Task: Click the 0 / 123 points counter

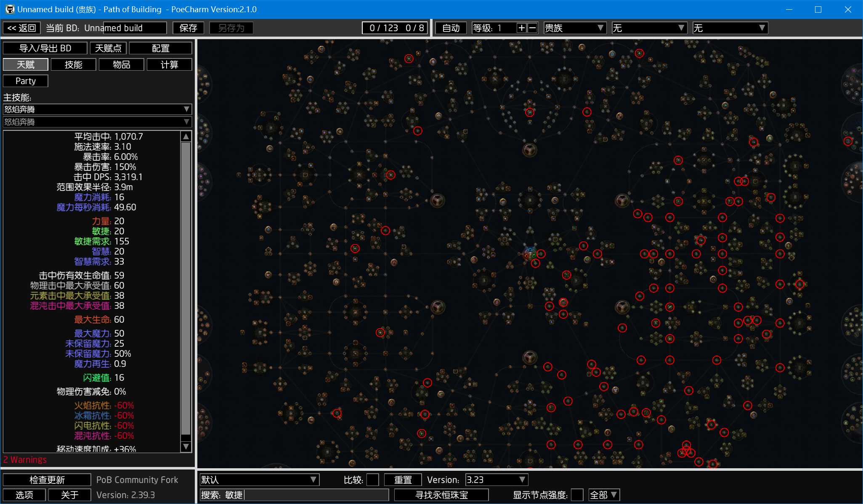Action: [395, 28]
